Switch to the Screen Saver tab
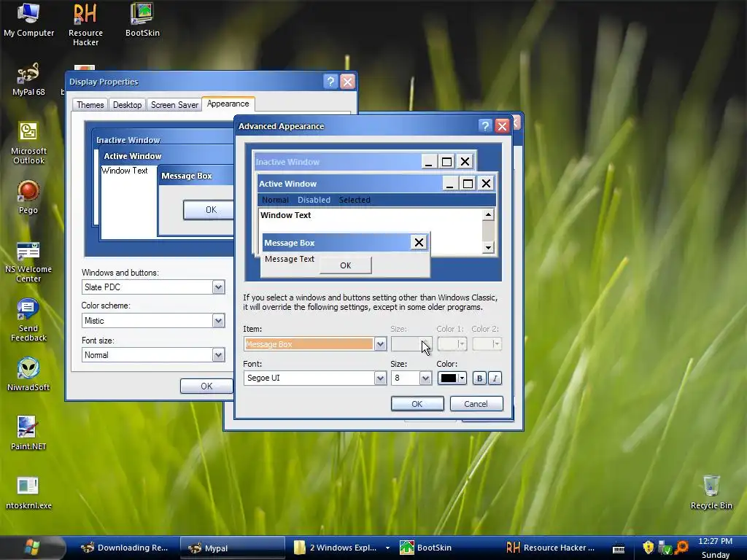Viewport: 747px width, 560px height. point(174,105)
